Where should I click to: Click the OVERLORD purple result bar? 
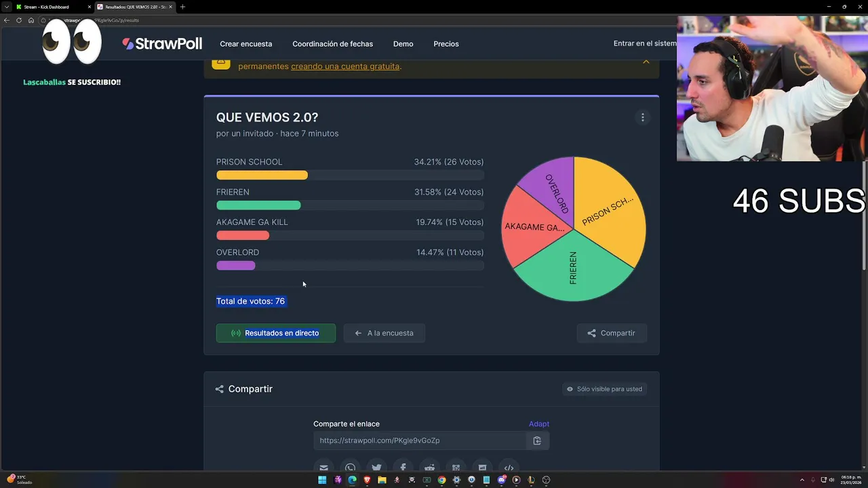(236, 266)
